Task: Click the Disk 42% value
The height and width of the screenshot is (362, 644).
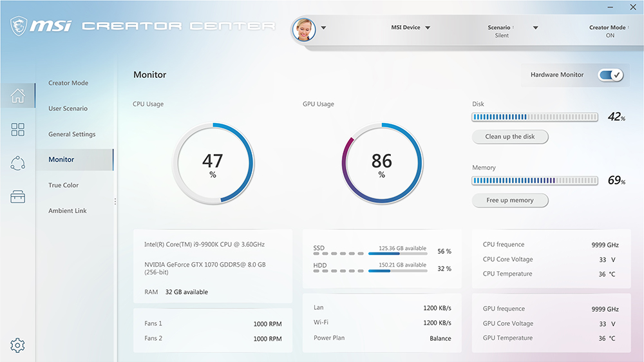Action: [x=616, y=117]
